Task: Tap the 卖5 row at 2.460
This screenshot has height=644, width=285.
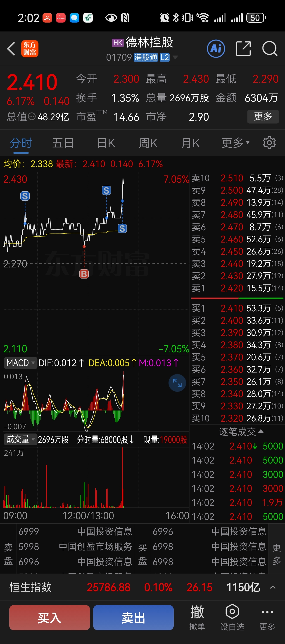Action: tap(237, 239)
